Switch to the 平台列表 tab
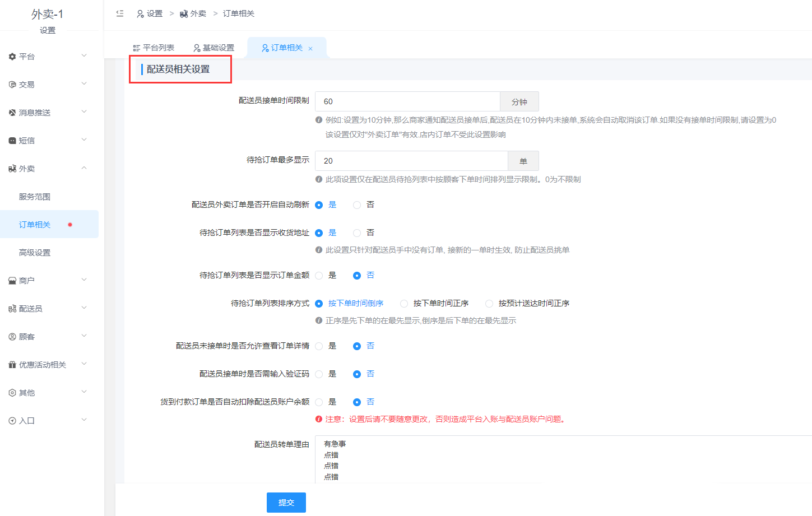Viewport: 812px width, 516px height. (154, 48)
